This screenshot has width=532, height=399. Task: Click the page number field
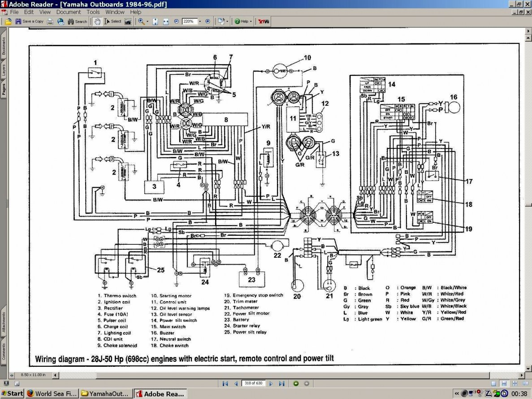(x=253, y=383)
